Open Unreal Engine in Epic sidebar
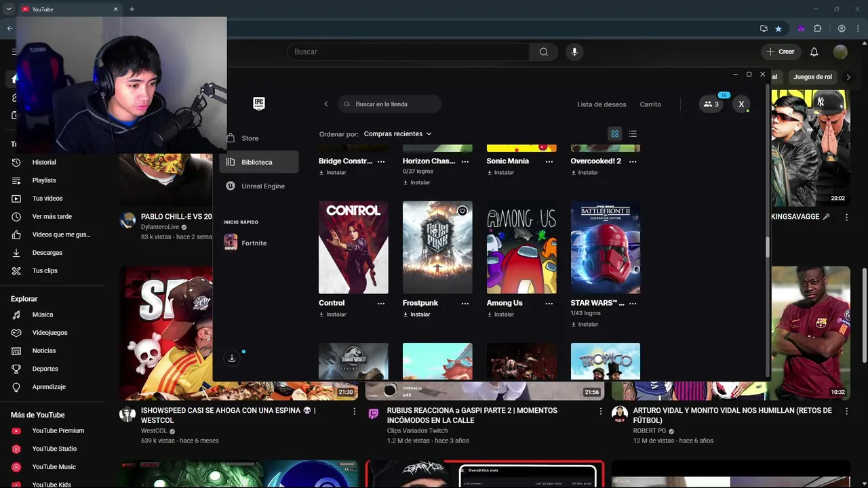 coord(258,186)
